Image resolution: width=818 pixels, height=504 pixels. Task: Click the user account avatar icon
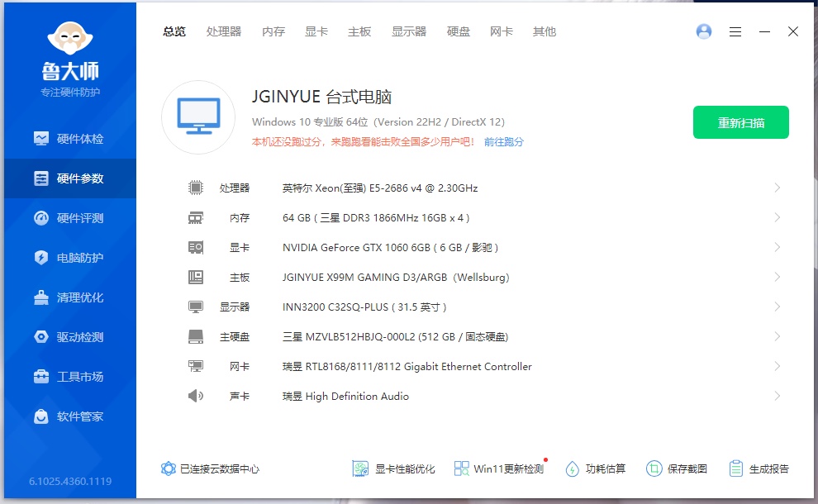pyautogui.click(x=704, y=31)
